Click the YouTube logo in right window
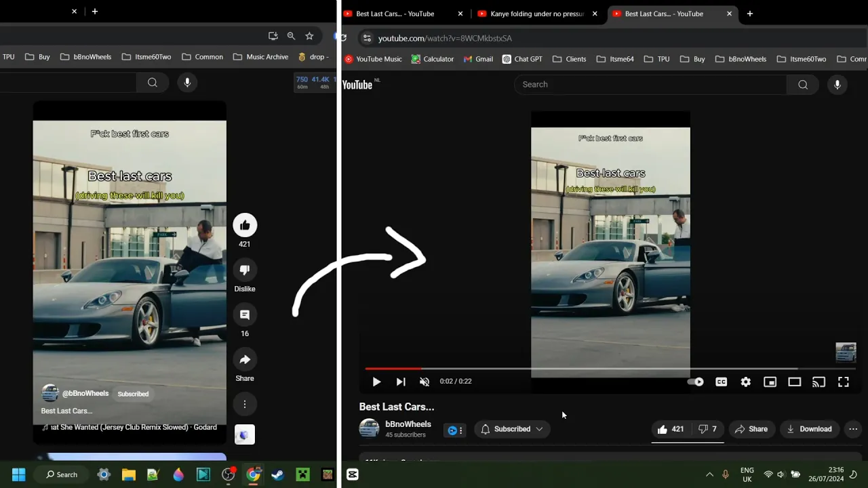 point(357,85)
